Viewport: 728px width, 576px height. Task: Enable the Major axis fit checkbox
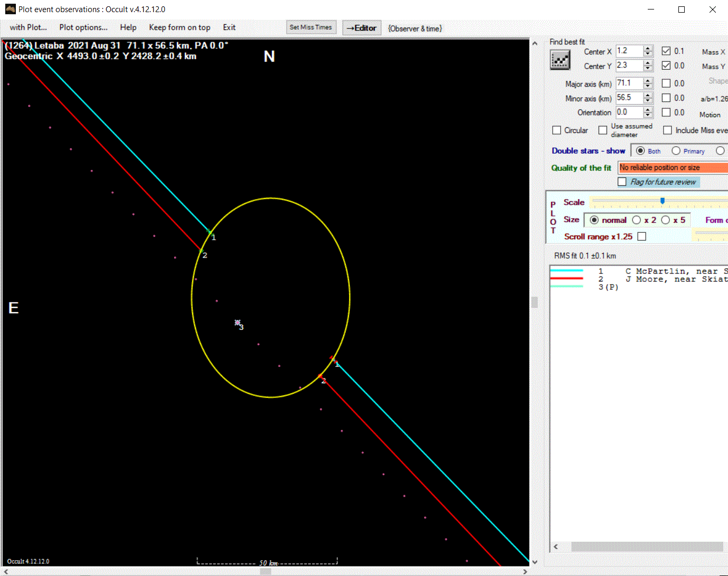[x=666, y=83]
